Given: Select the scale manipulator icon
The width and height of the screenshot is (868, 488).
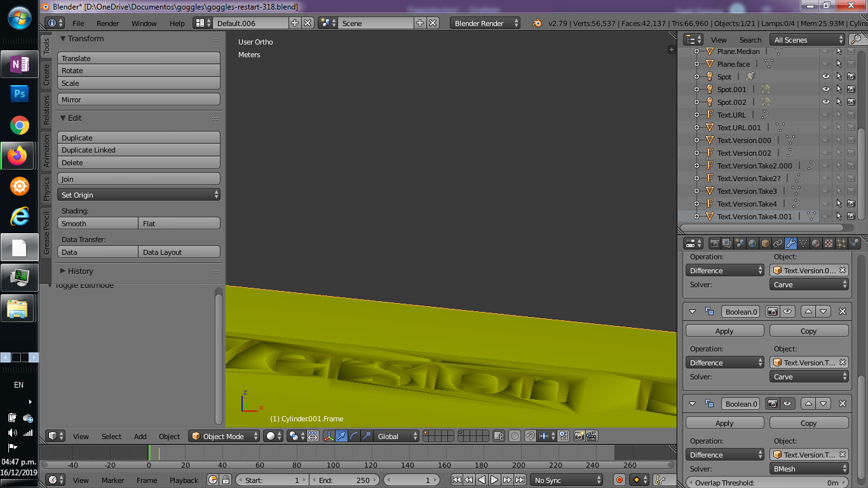Looking at the screenshot, I should point(367,437).
